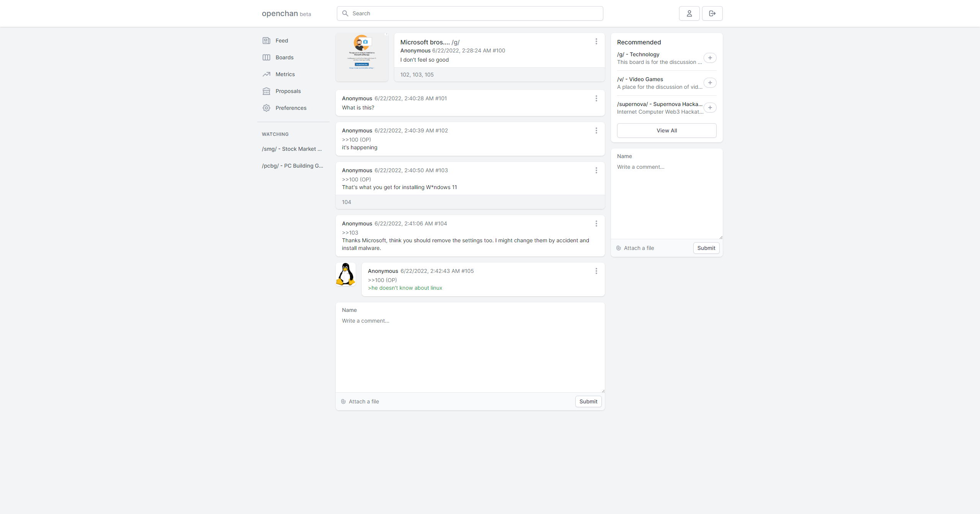Open Proposals from the sidebar

pyautogui.click(x=288, y=91)
